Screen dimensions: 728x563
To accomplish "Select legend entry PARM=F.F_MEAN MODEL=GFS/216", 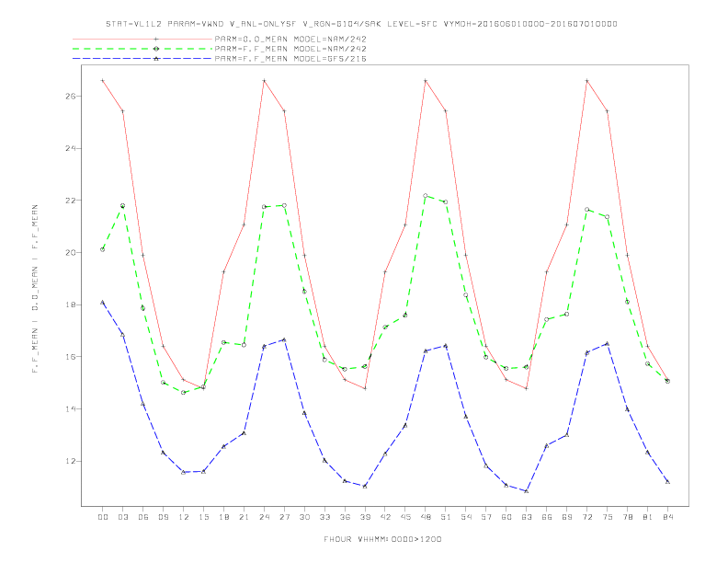I will pyautogui.click(x=290, y=59).
